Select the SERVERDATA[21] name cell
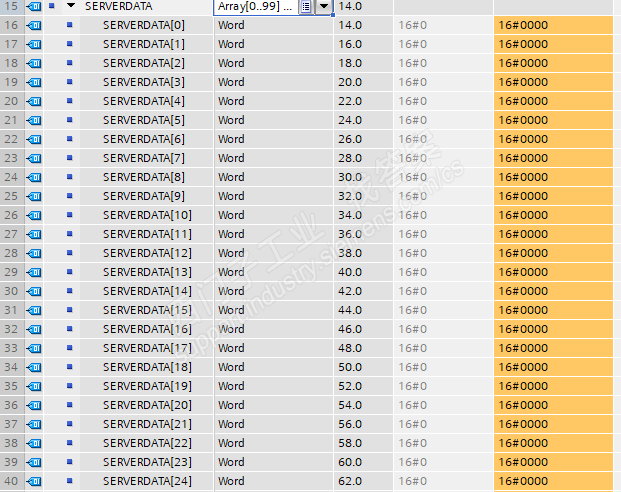This screenshot has width=621, height=492. (147, 425)
